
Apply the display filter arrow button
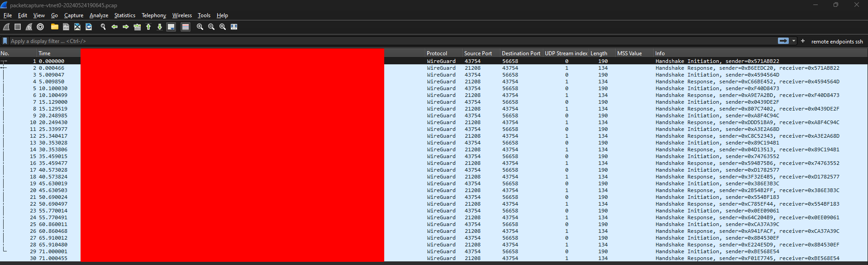pos(783,41)
